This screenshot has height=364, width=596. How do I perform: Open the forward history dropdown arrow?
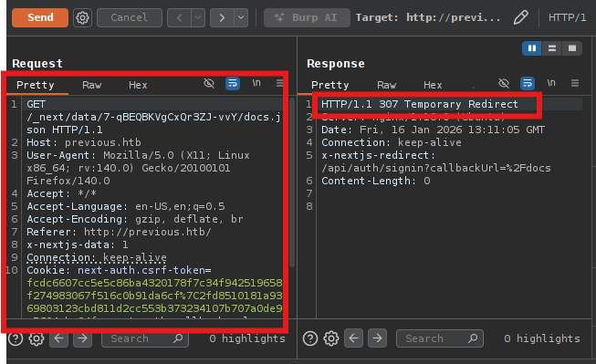coord(241,17)
